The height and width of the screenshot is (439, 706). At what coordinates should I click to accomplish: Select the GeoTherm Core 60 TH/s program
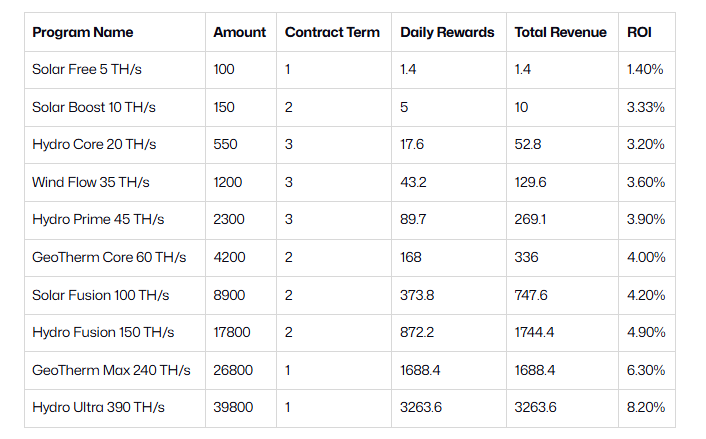109,257
